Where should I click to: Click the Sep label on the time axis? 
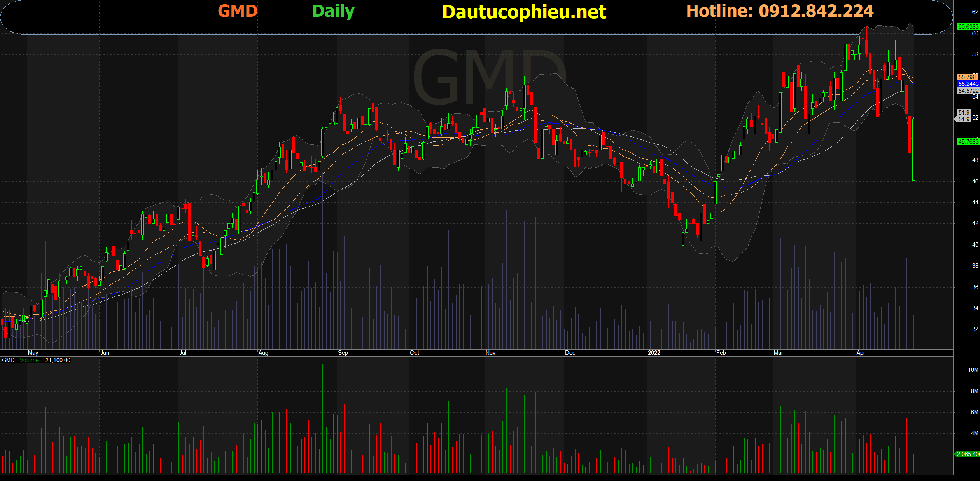point(343,353)
